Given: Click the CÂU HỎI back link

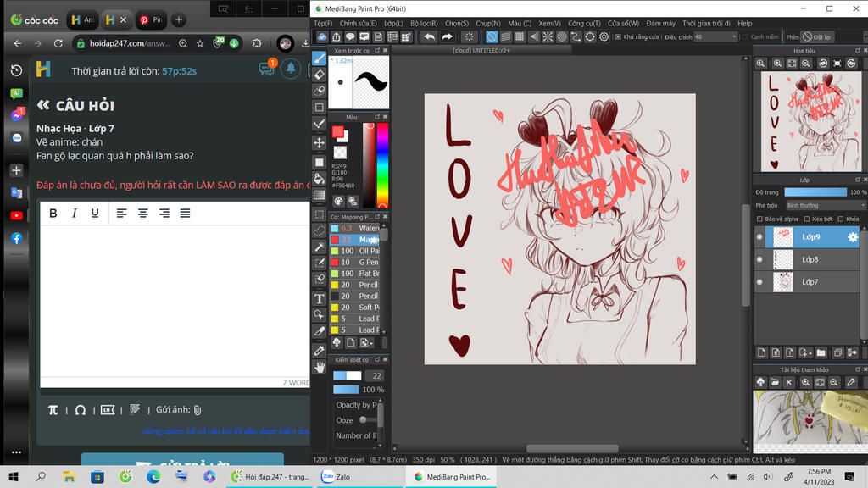Looking at the screenshot, I should 75,106.
